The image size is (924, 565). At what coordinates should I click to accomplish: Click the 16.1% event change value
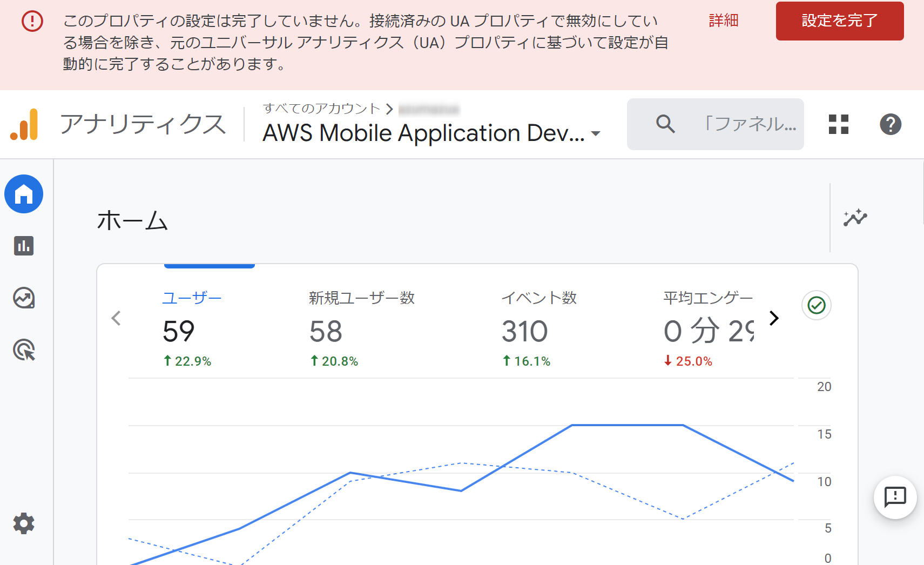(527, 361)
